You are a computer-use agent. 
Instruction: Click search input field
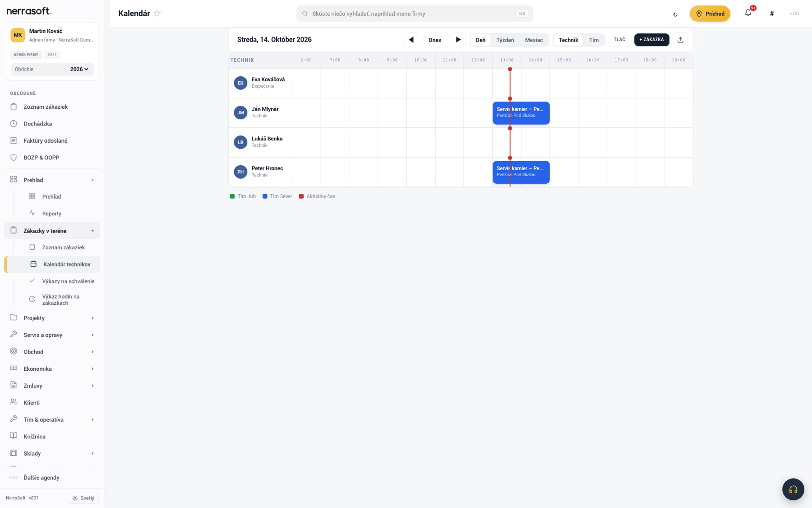click(x=415, y=14)
